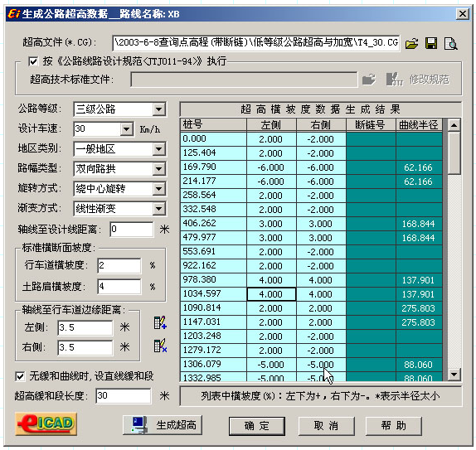
Task: Open the 渐变方式 dropdown showing 线性渐变
Action: [x=158, y=209]
